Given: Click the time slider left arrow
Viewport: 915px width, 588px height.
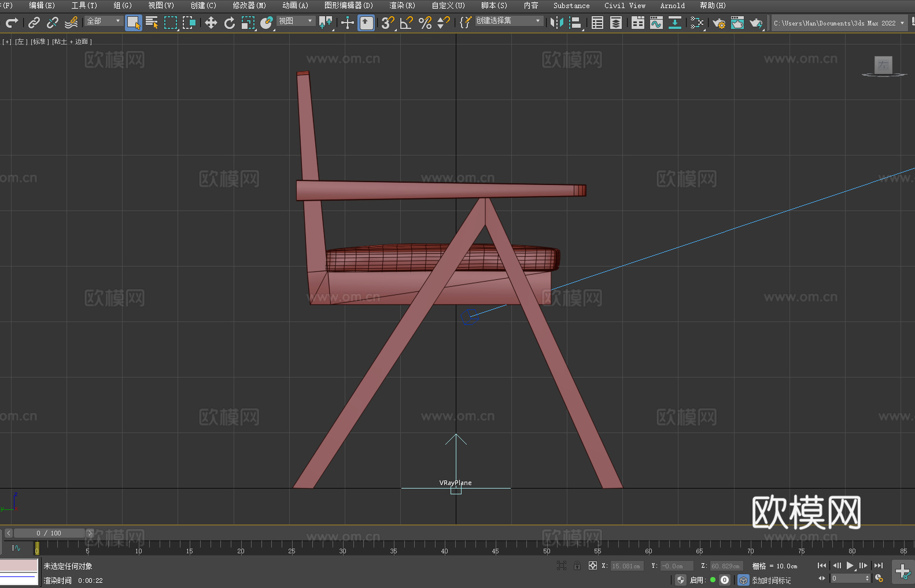Looking at the screenshot, I should (8, 533).
